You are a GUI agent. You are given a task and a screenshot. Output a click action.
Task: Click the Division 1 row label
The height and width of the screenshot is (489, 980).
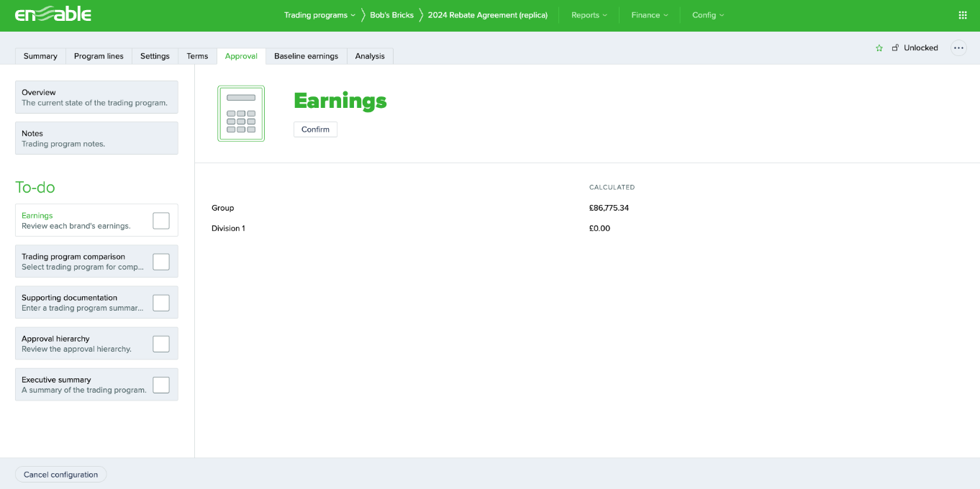[x=228, y=228]
